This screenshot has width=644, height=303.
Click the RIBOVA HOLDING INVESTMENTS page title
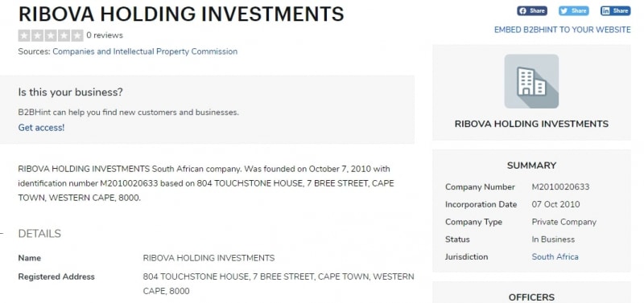[x=181, y=14]
